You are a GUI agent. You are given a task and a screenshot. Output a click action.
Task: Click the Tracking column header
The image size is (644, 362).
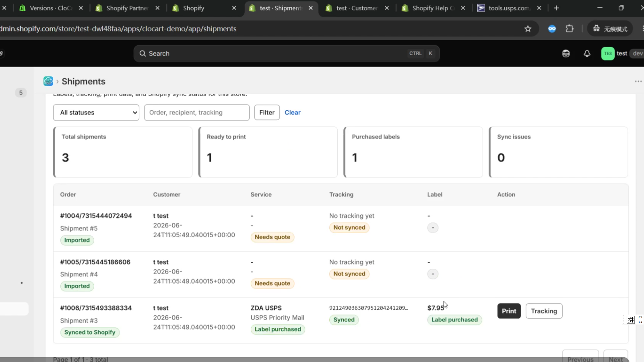pos(341,195)
